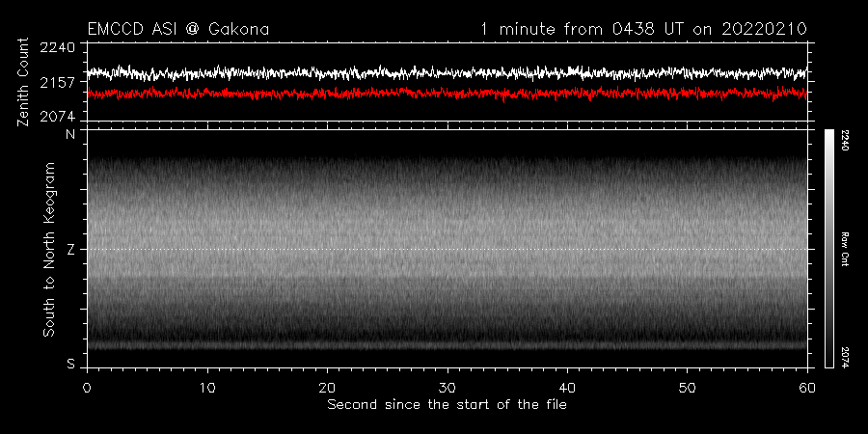
Task: Click the 2240 tick label on the Zenith Count axis
Action: [x=57, y=47]
